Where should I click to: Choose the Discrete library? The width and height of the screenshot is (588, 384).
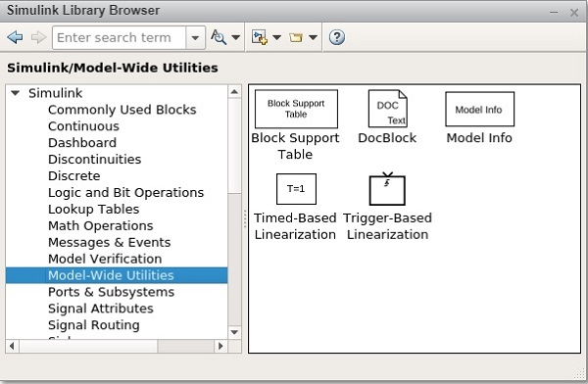(73, 175)
